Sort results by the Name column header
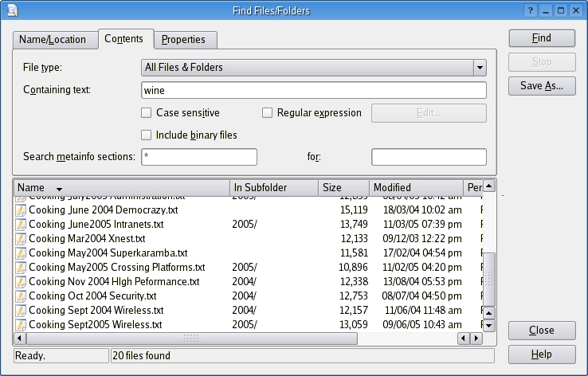Screen dimensions: 588x376 [121, 188]
